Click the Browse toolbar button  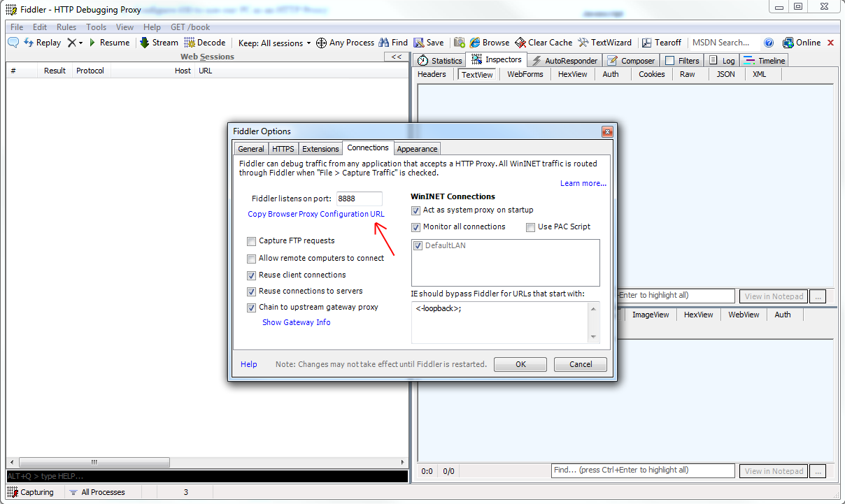pyautogui.click(x=490, y=43)
